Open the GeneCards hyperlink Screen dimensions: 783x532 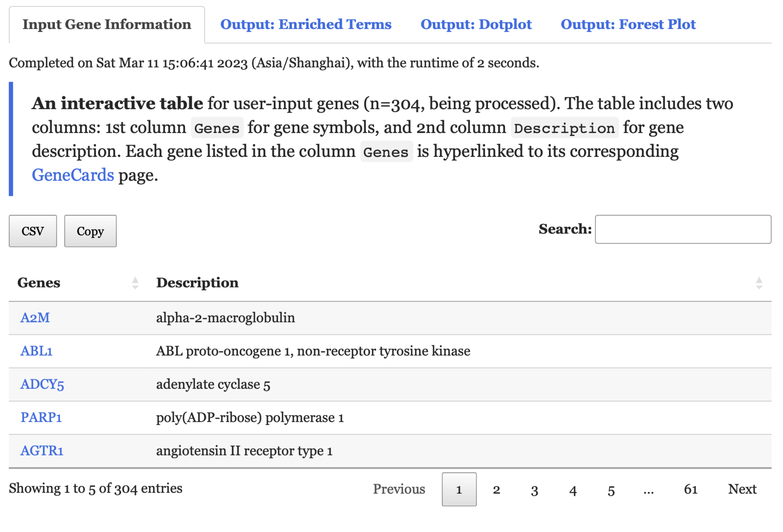point(73,175)
